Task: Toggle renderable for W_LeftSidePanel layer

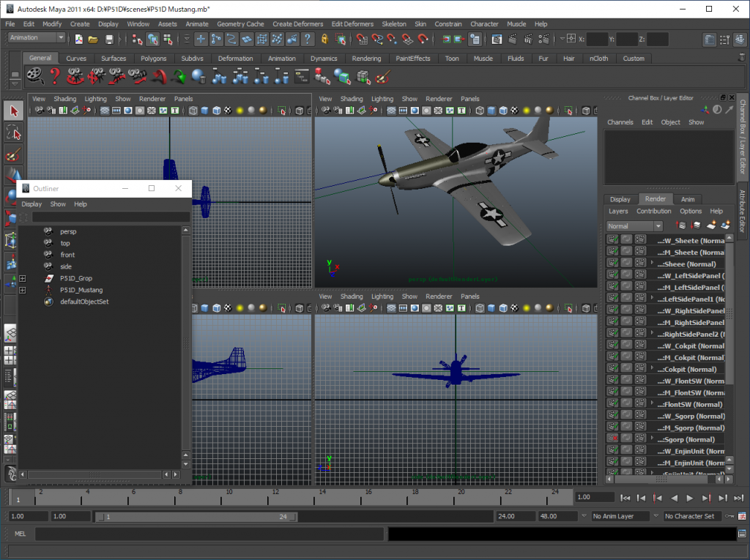Action: pyautogui.click(x=612, y=275)
